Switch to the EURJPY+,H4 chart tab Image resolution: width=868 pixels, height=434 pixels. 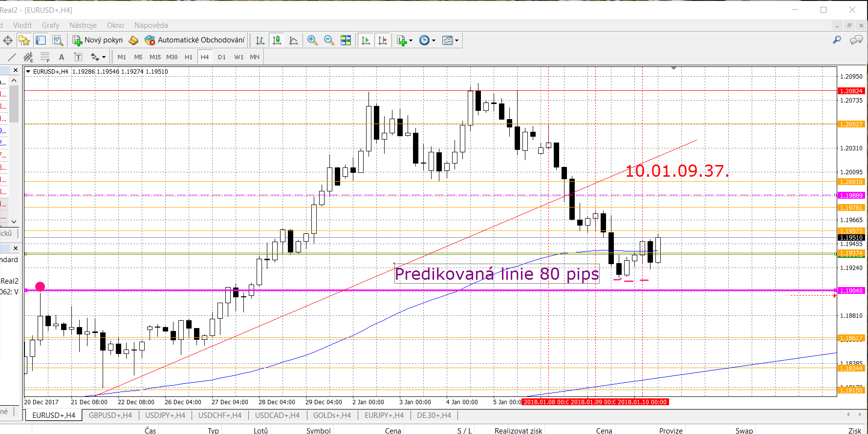click(384, 415)
